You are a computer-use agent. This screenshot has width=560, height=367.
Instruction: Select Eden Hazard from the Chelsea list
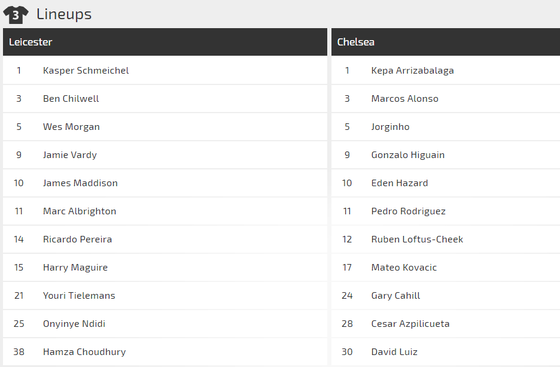(399, 183)
